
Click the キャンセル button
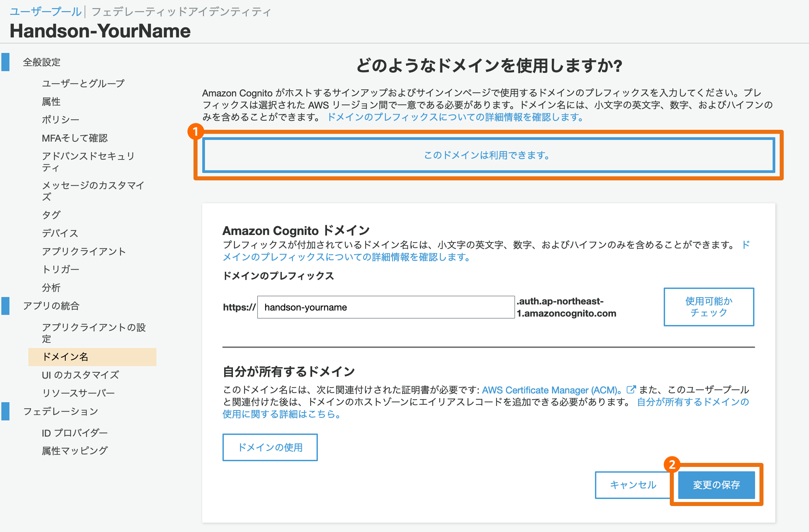(x=633, y=485)
